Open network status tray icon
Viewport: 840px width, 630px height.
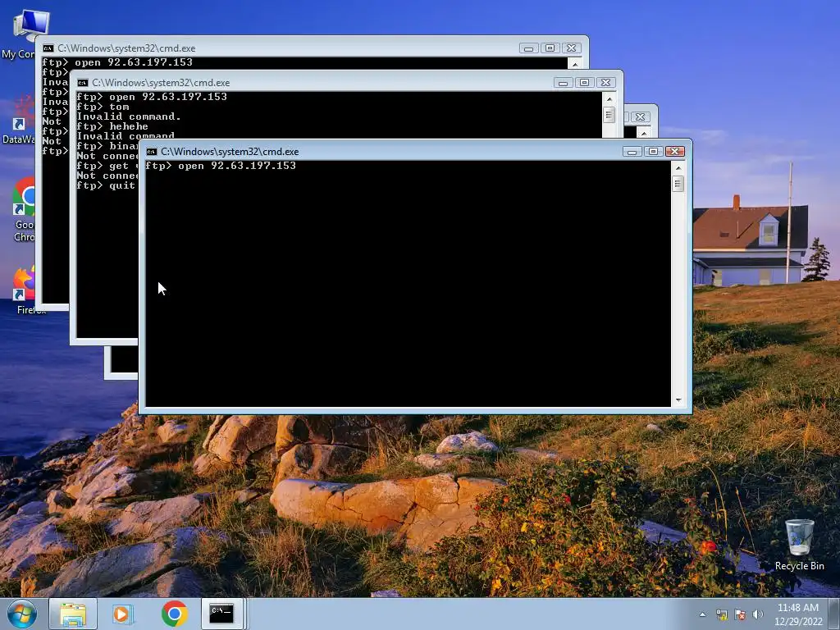click(x=722, y=614)
